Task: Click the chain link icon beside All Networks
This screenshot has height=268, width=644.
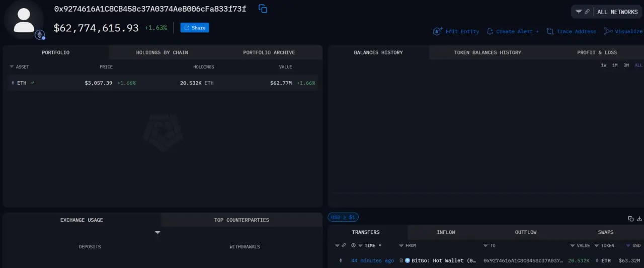Action: pos(587,12)
